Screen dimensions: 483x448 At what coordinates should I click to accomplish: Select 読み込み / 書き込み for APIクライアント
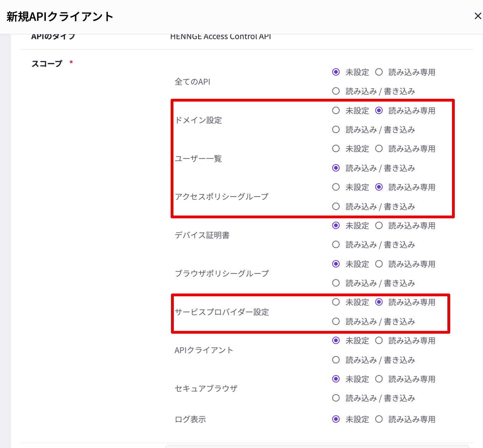click(336, 360)
